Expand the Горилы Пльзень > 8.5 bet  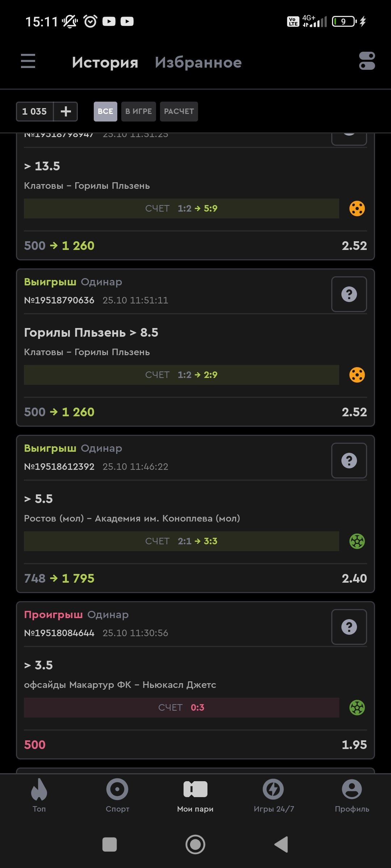click(91, 333)
